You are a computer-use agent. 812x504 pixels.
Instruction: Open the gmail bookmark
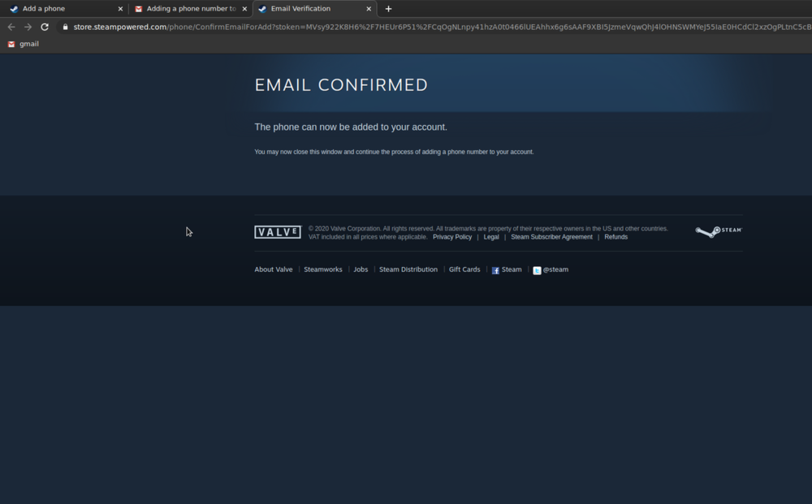pyautogui.click(x=24, y=44)
